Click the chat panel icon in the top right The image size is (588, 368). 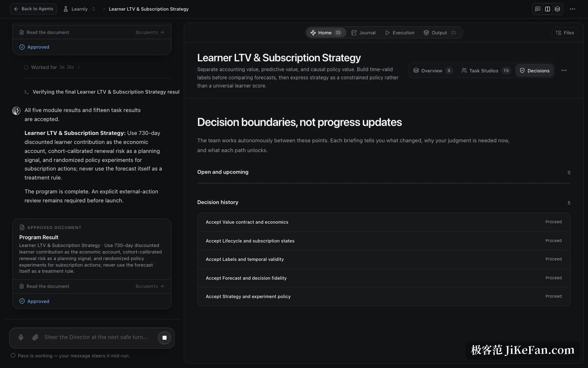(538, 9)
